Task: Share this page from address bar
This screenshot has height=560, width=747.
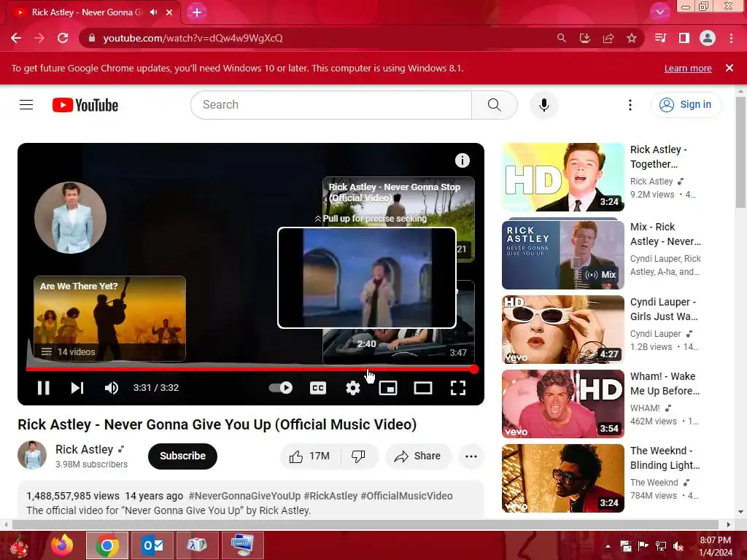Action: pos(608,38)
